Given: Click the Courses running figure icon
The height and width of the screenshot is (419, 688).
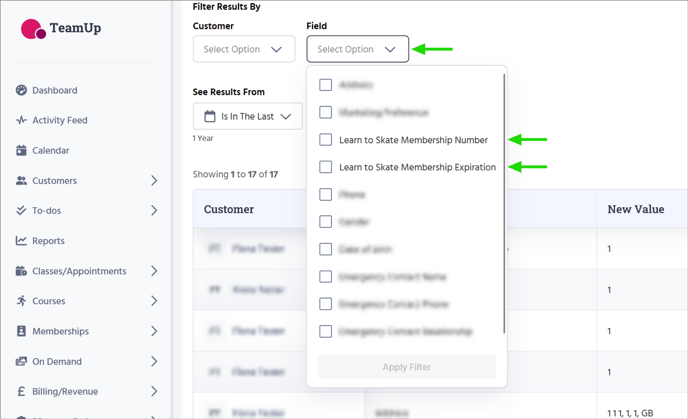Looking at the screenshot, I should pyautogui.click(x=22, y=301).
